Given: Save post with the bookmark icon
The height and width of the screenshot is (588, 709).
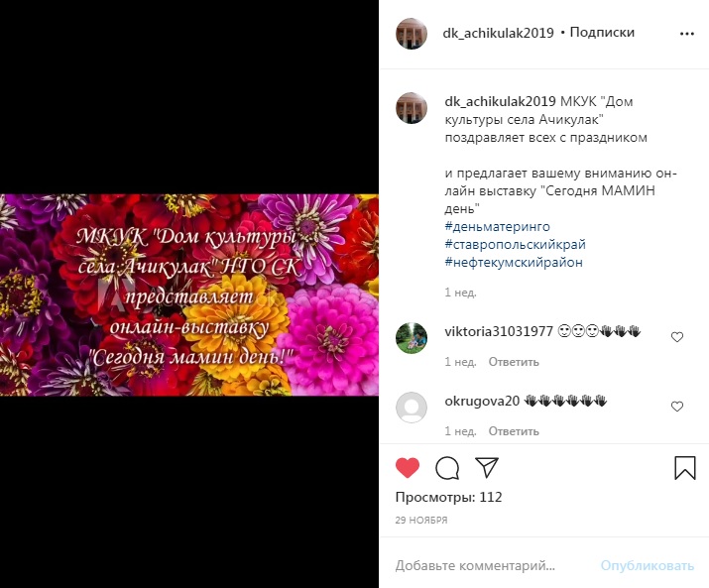Looking at the screenshot, I should click(685, 467).
